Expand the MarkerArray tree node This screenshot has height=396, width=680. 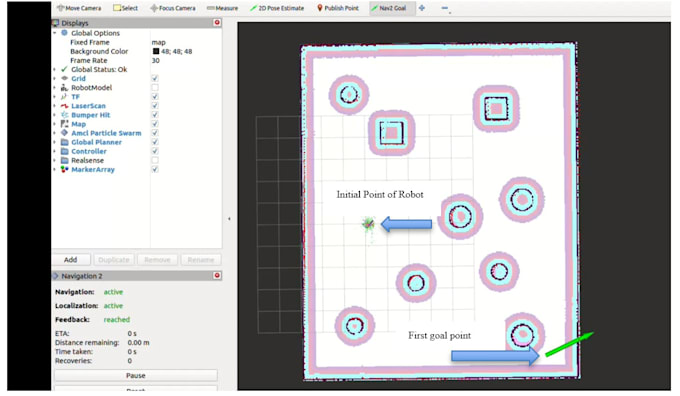[55, 170]
